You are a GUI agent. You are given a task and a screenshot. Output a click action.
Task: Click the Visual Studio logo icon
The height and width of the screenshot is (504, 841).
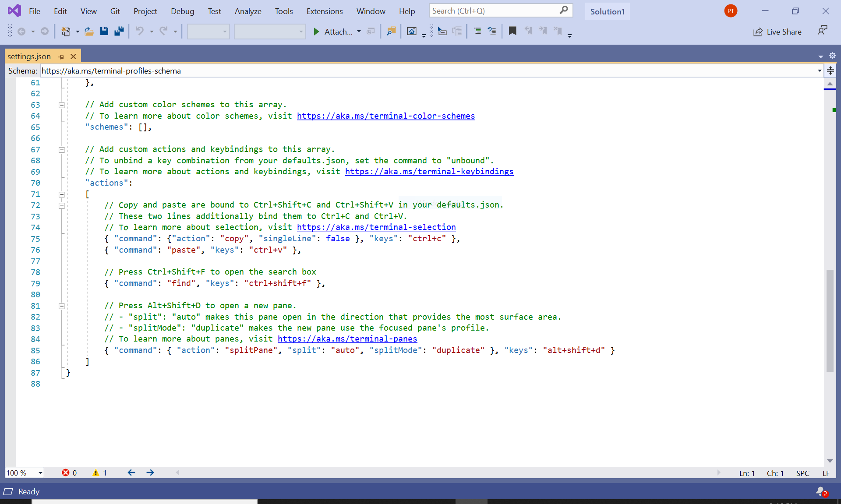(x=14, y=11)
